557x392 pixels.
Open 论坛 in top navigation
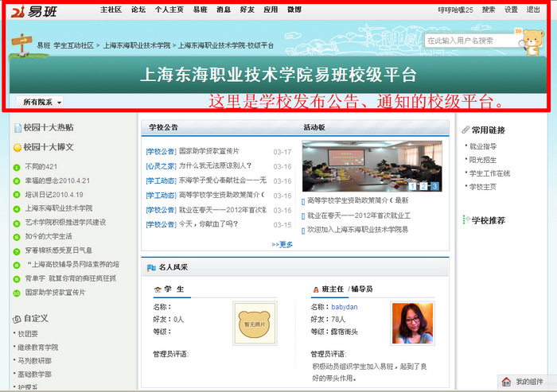pos(138,10)
